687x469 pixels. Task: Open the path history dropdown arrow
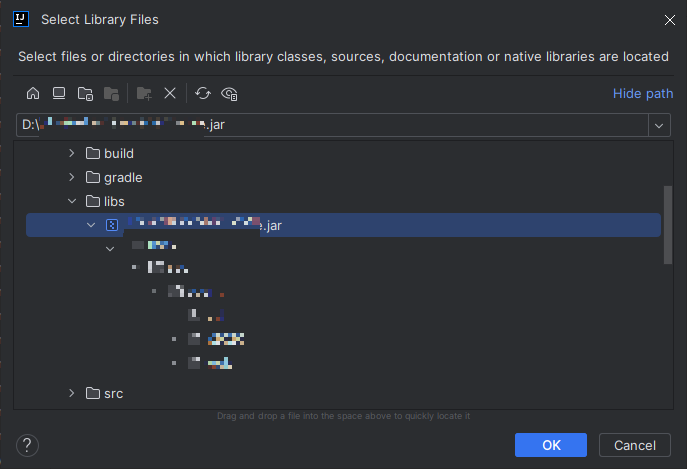659,126
